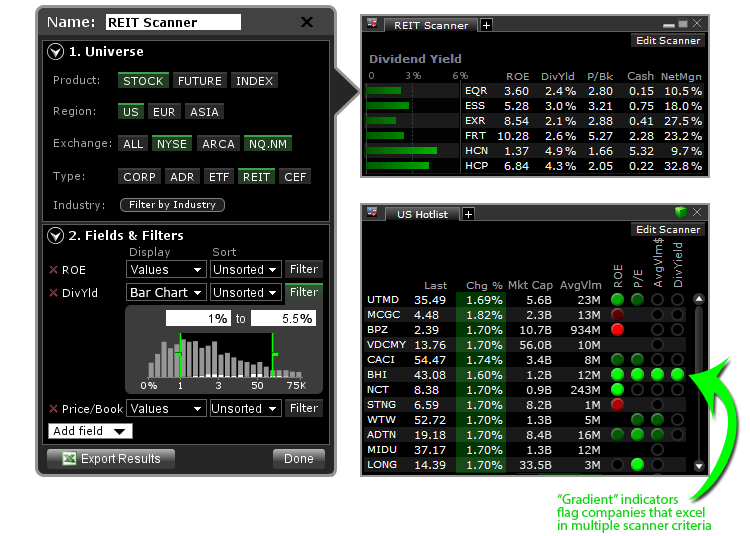Viewport: 750px width, 536px height.
Task: Toggle the ASIA region filter
Action: [204, 112]
